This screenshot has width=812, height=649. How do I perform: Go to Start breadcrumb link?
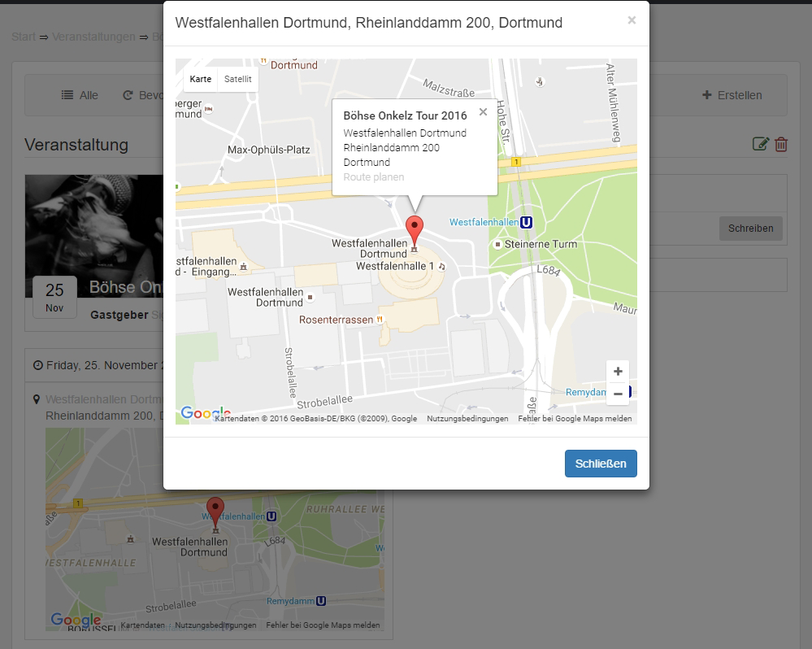24,37
